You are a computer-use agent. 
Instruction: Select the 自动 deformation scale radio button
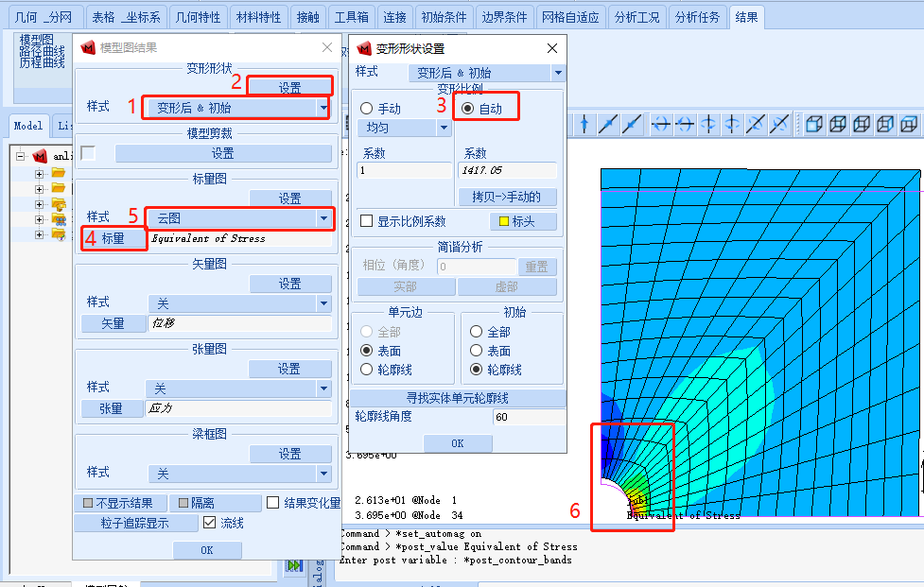tap(468, 109)
